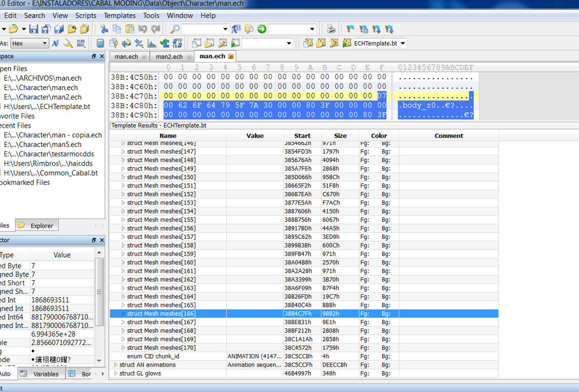Screen dimensions: 579x392
Task: Open testarmor.dds from Recent Files
Action: [x=48, y=154]
